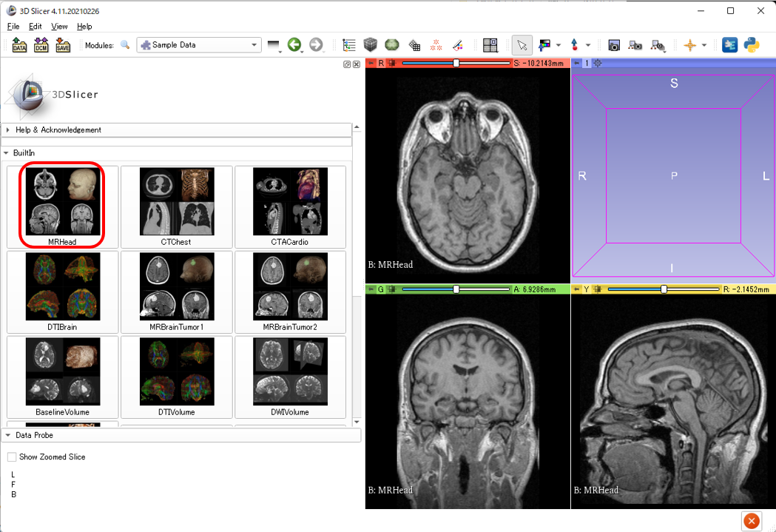The image size is (776, 532).
Task: Download the MRBrainTumor1 sample data
Action: (177, 292)
